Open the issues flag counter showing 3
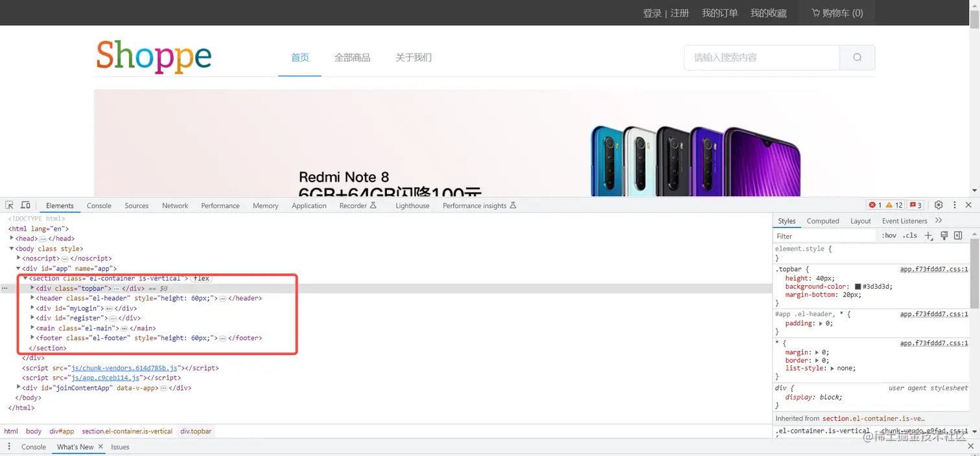 pyautogui.click(x=916, y=205)
